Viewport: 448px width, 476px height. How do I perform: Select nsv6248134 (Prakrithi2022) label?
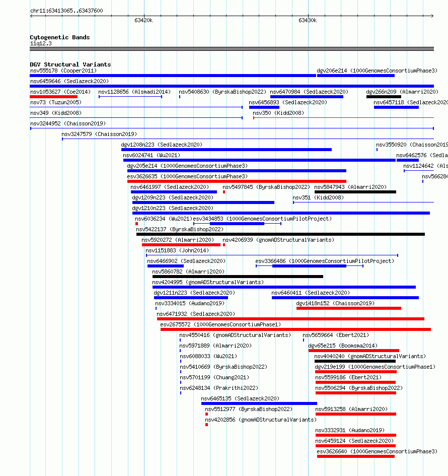[x=219, y=388]
